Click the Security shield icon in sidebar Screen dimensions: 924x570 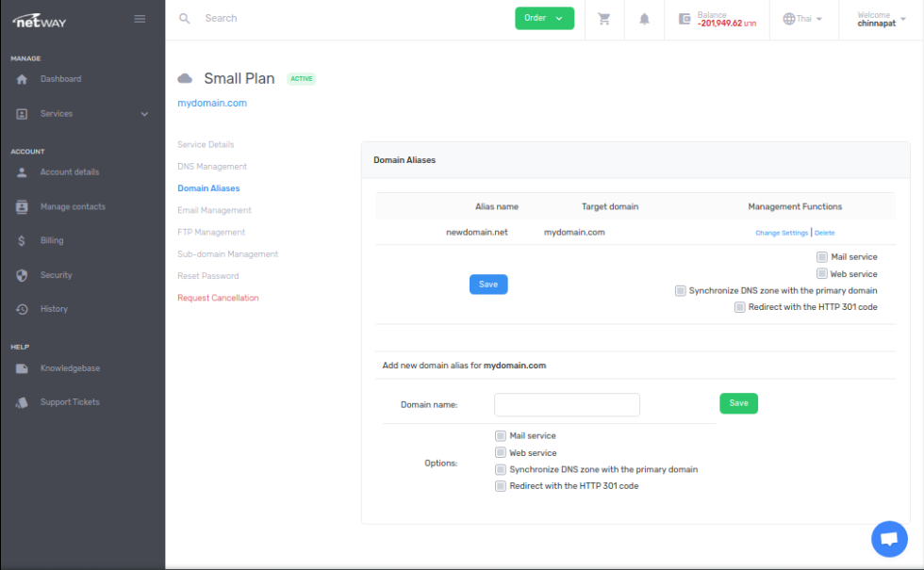22,275
